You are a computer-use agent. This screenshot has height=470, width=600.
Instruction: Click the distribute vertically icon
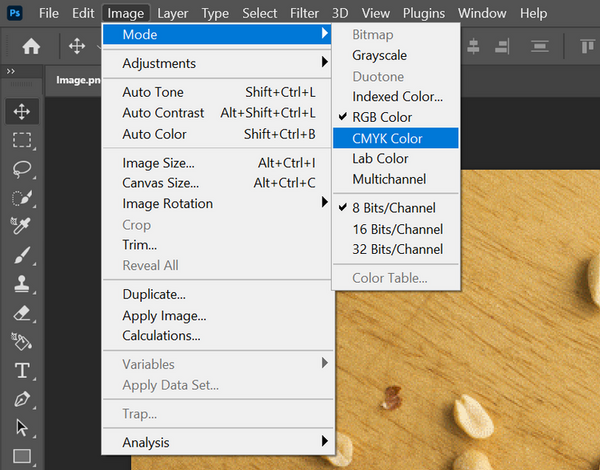point(540,46)
